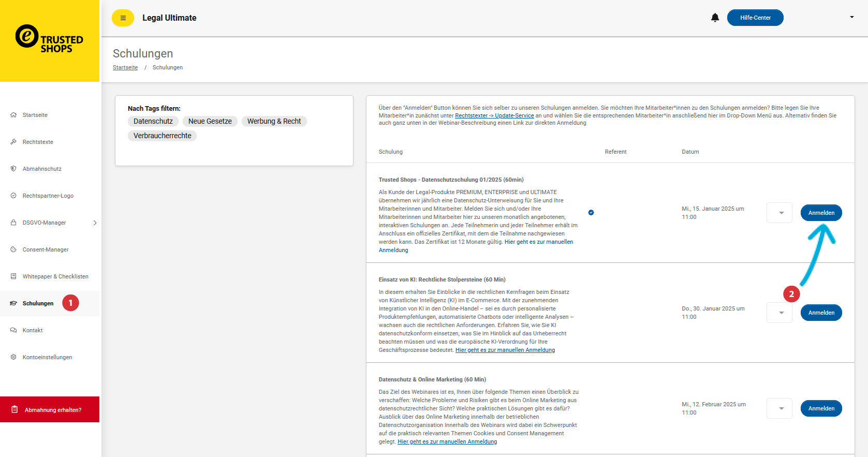Click Anmelden for Datenschutzschulung 01/2025
This screenshot has height=457, width=868.
click(x=821, y=213)
